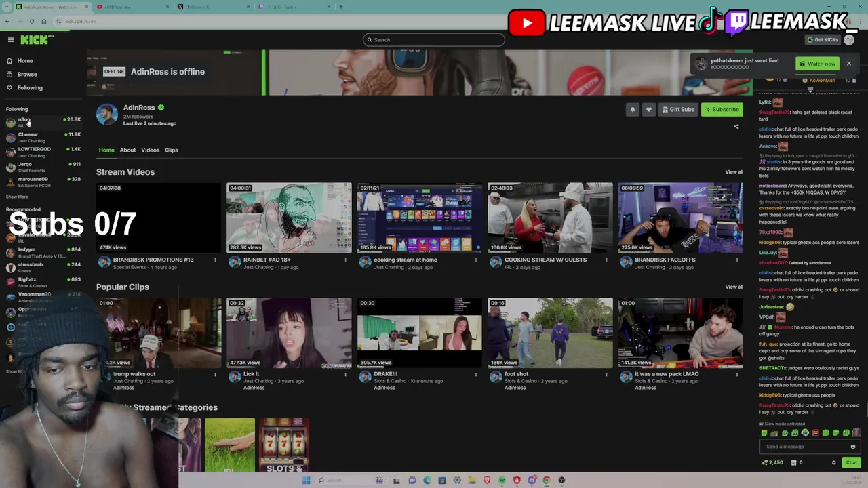The image size is (868, 488).
Task: Switch to the Home / X browser tab
Action: [214, 7]
